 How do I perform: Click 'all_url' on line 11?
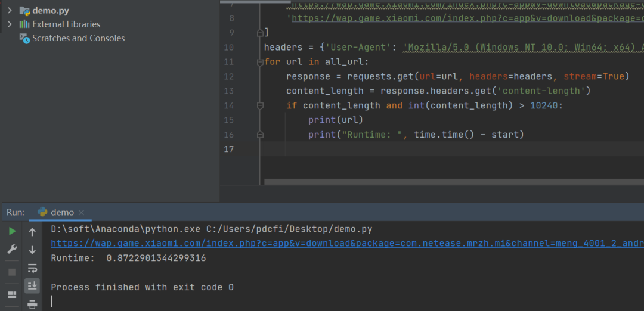point(344,62)
